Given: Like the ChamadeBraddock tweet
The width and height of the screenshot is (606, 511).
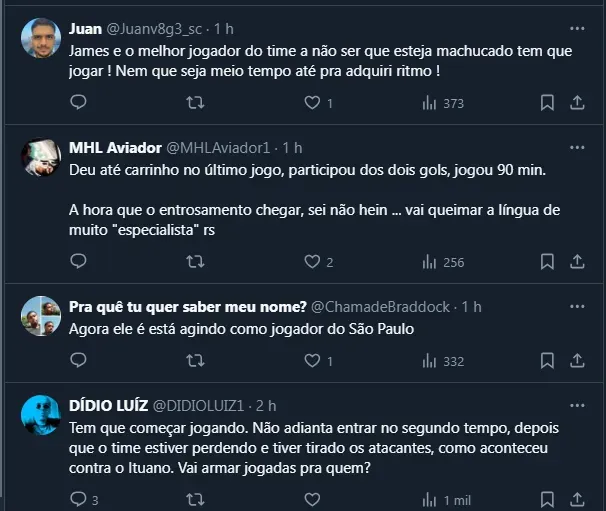Looking at the screenshot, I should point(313,361).
